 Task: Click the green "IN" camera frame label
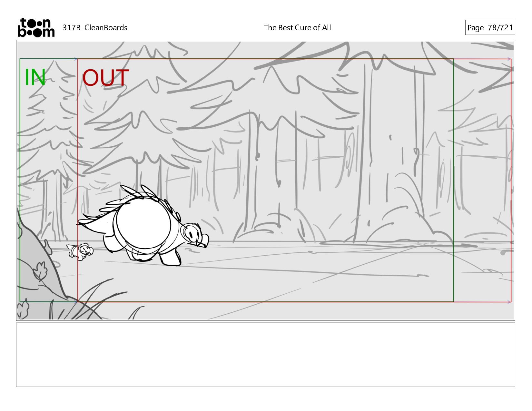point(35,78)
